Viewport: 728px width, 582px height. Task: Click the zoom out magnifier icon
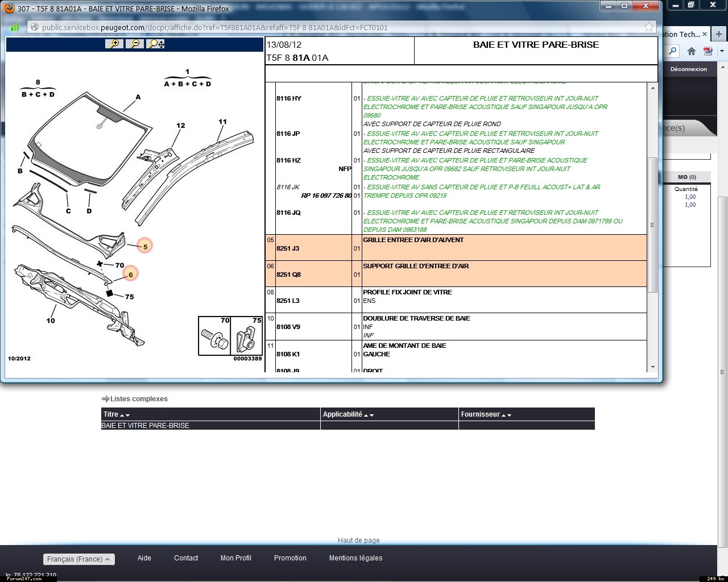click(135, 44)
